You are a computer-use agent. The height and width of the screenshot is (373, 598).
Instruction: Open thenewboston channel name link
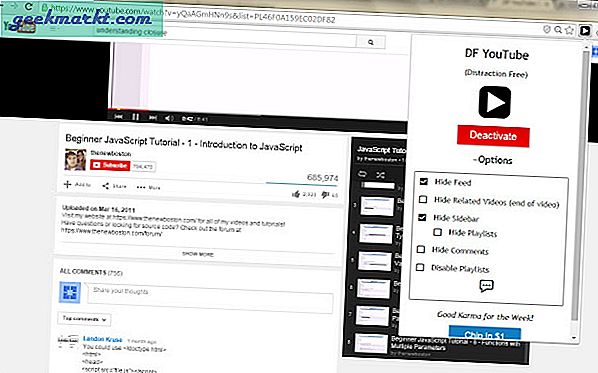[x=111, y=153]
